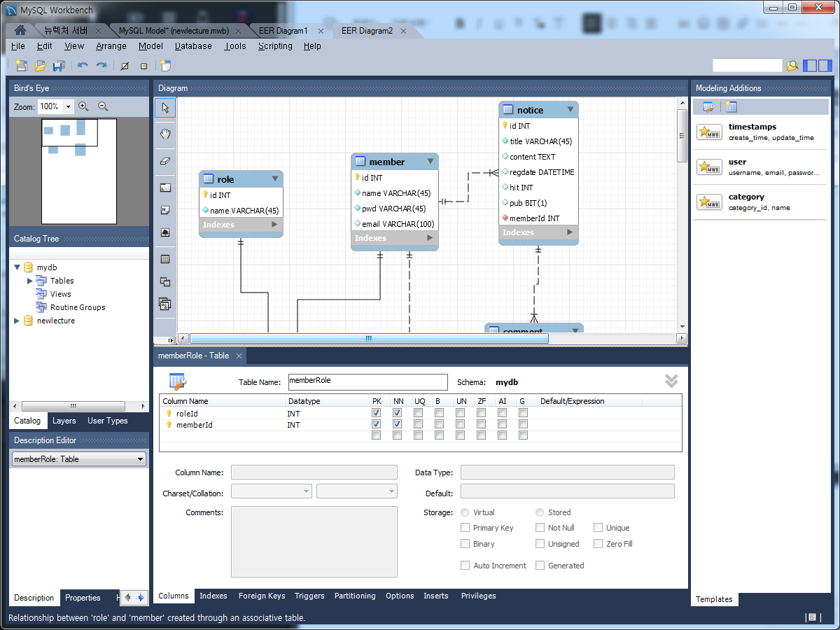Uncheck NN for roleId column
The height and width of the screenshot is (630, 840).
pyautogui.click(x=398, y=413)
